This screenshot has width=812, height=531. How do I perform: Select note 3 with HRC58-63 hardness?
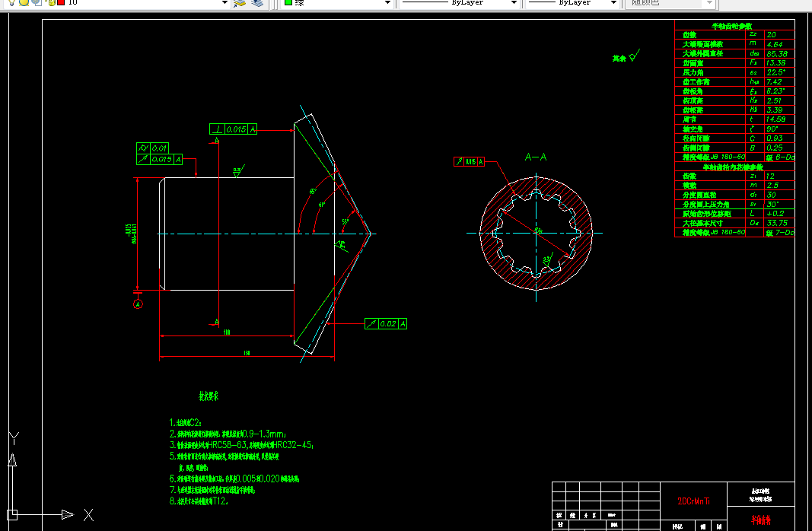click(241, 445)
